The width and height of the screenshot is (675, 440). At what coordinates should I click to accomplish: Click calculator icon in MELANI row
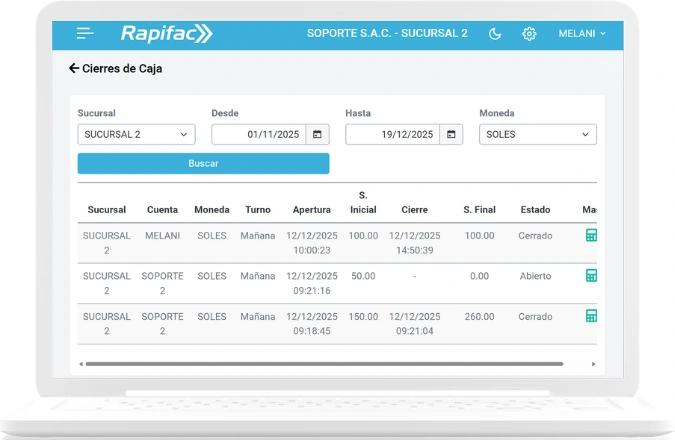591,235
